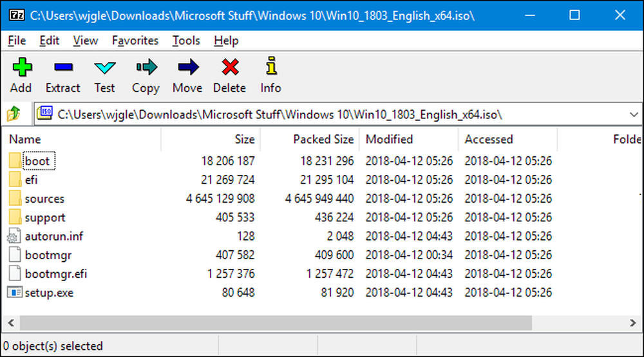644x357 pixels.
Task: Click the Move toolbar icon
Action: (x=189, y=67)
